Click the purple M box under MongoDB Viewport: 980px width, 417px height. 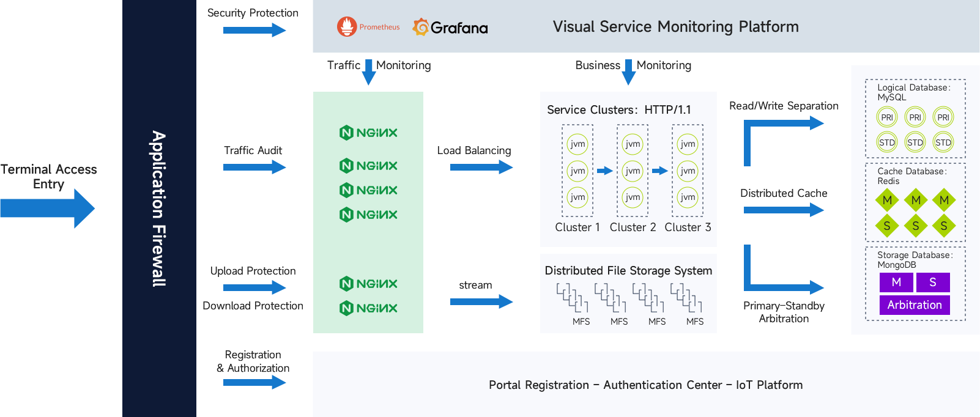[896, 282]
